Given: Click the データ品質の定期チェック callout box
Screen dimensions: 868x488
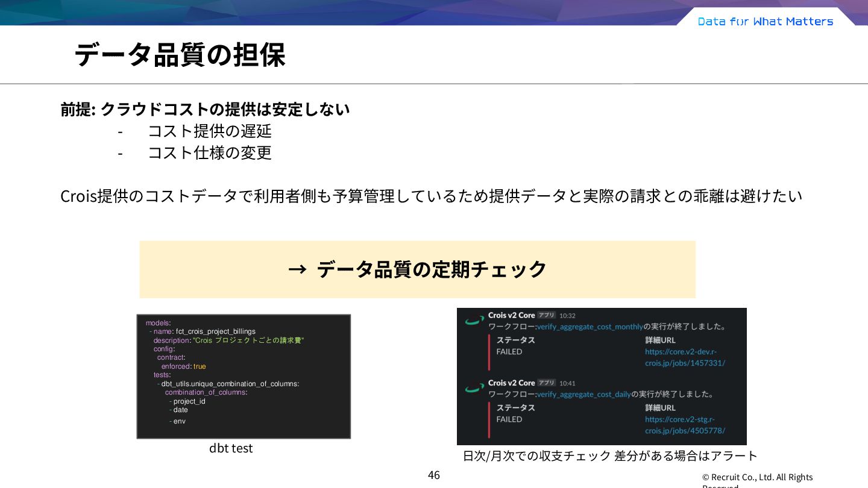Looking at the screenshot, I should coord(417,269).
